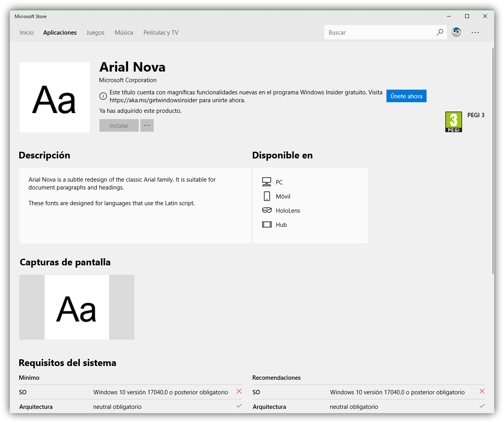Click the Móvil phone icon
This screenshot has height=423, width=504.
tap(267, 196)
